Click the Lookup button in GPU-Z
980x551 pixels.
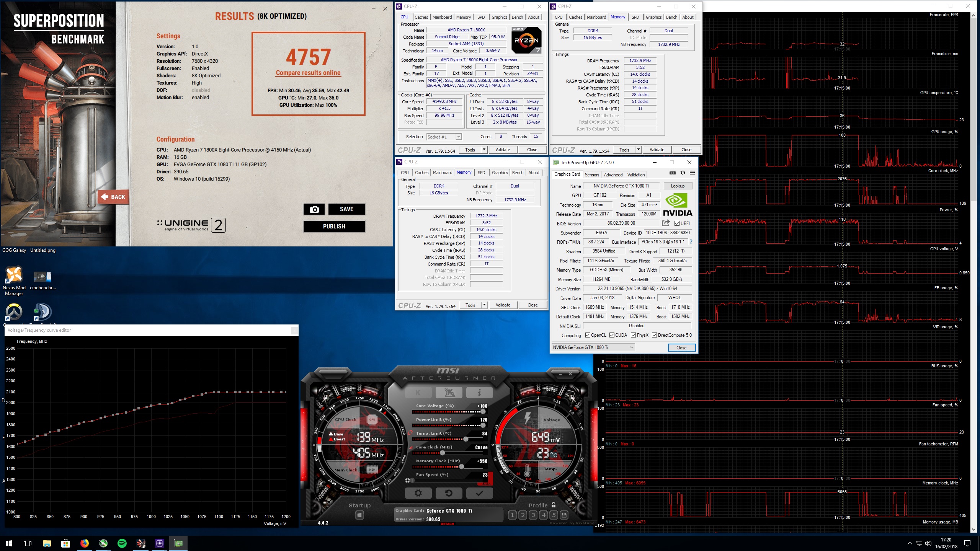[678, 186]
